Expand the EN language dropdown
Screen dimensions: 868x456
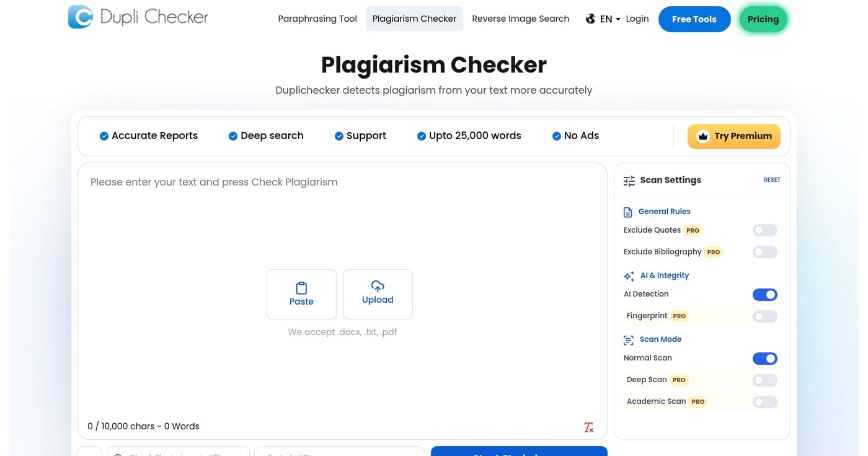(610, 19)
